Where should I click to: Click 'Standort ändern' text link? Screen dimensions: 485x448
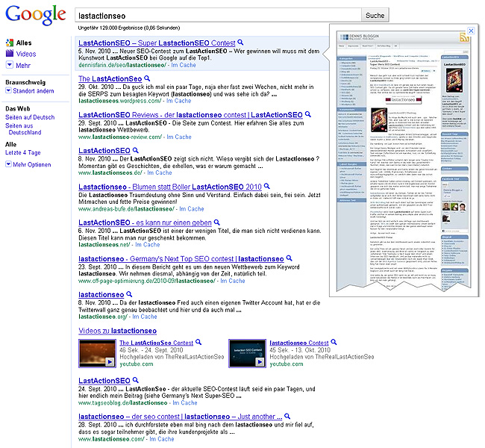click(34, 91)
